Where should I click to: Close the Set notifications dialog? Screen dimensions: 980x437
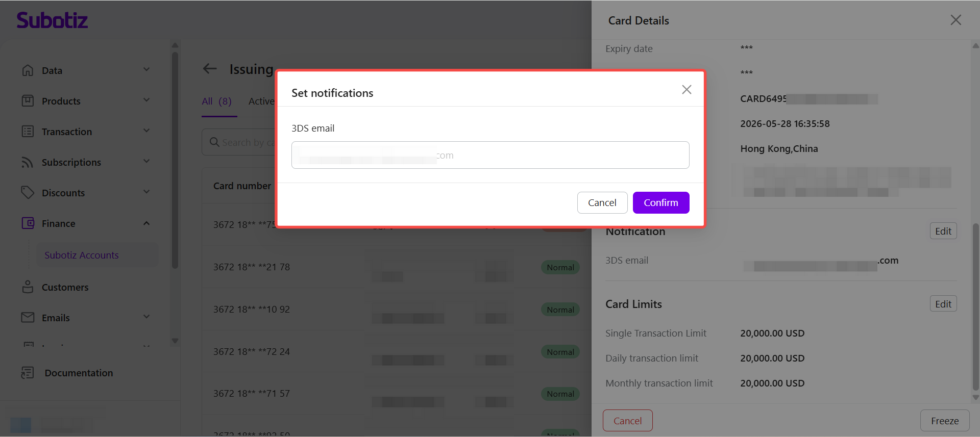(687, 90)
